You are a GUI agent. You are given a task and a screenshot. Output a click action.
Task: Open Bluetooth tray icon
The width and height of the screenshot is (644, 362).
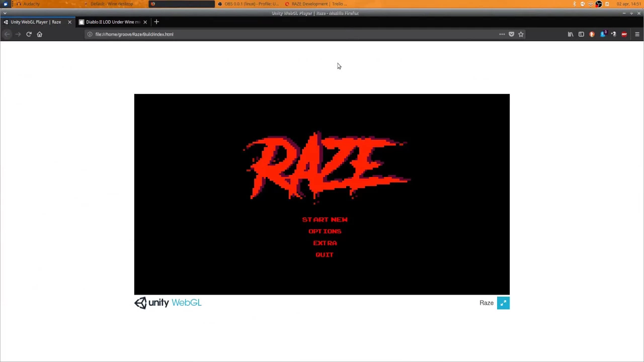(575, 4)
